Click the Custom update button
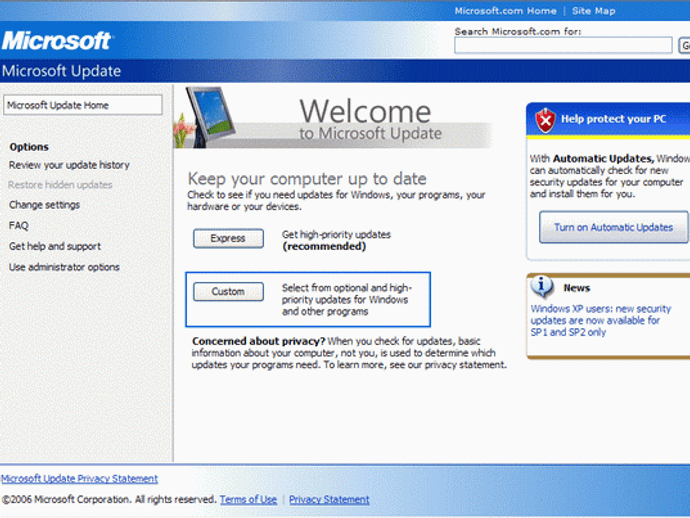 point(228,292)
